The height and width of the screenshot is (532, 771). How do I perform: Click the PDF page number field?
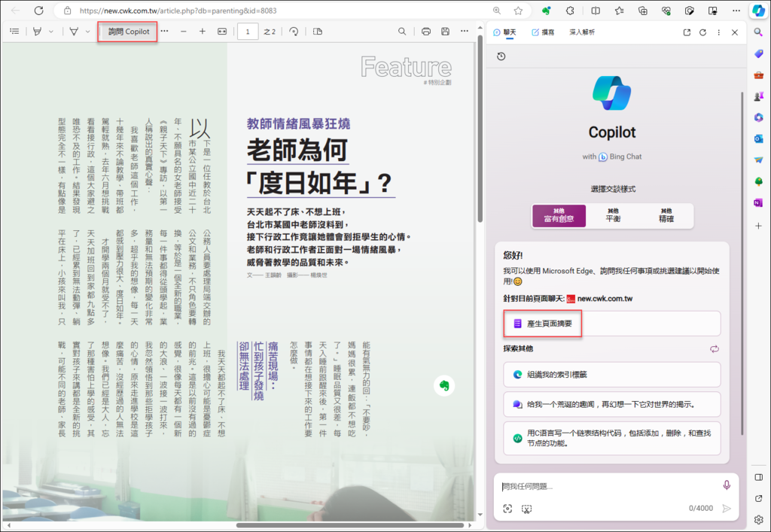[248, 32]
